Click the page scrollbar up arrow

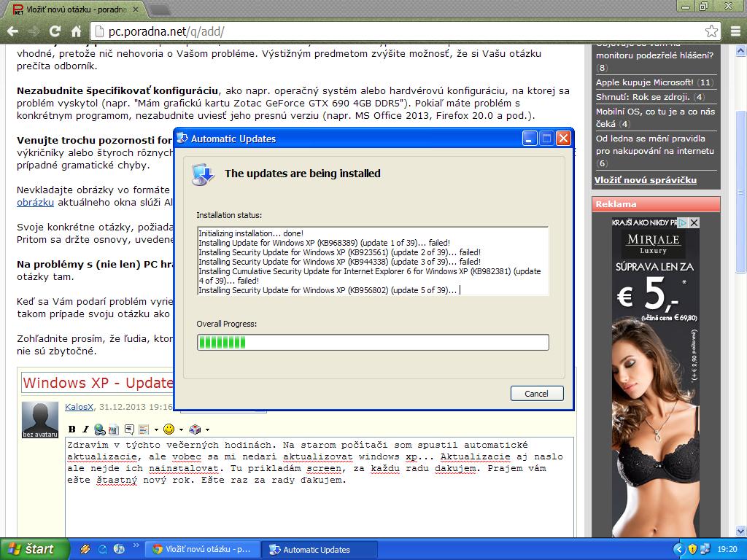tap(740, 50)
